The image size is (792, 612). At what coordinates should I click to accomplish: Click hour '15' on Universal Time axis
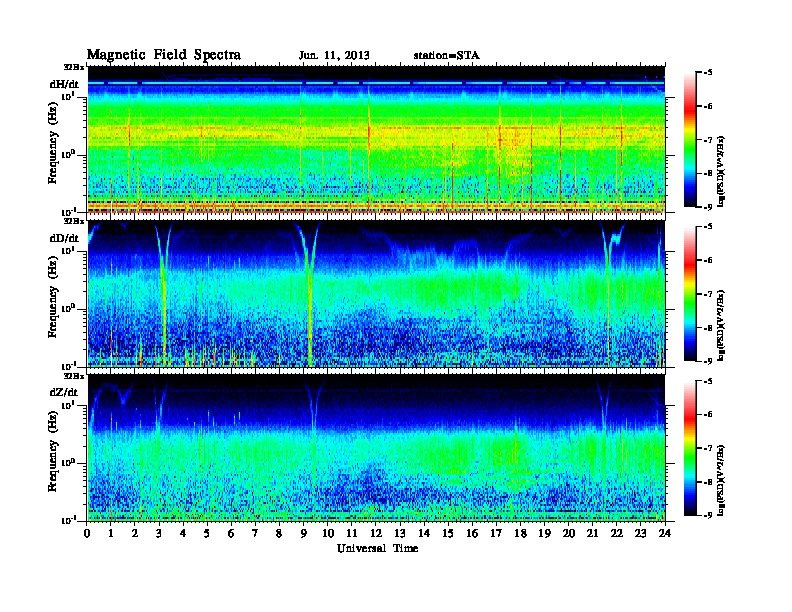point(448,533)
